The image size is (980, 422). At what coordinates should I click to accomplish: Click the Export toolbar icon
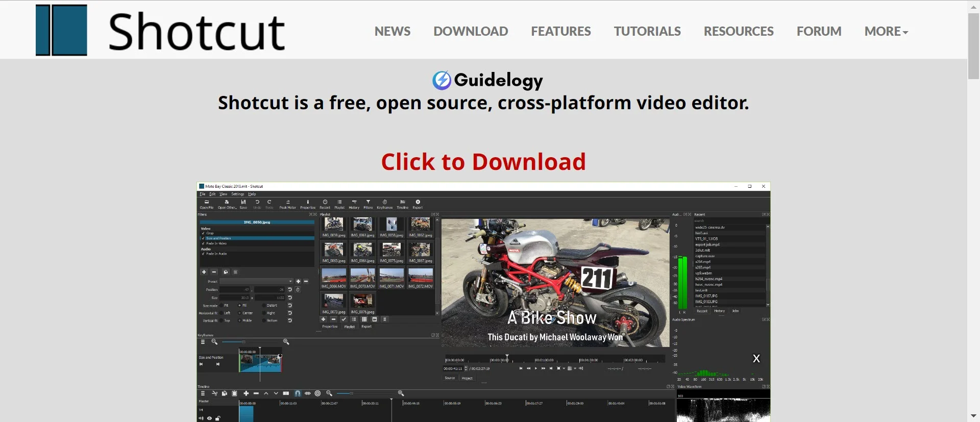click(x=418, y=204)
